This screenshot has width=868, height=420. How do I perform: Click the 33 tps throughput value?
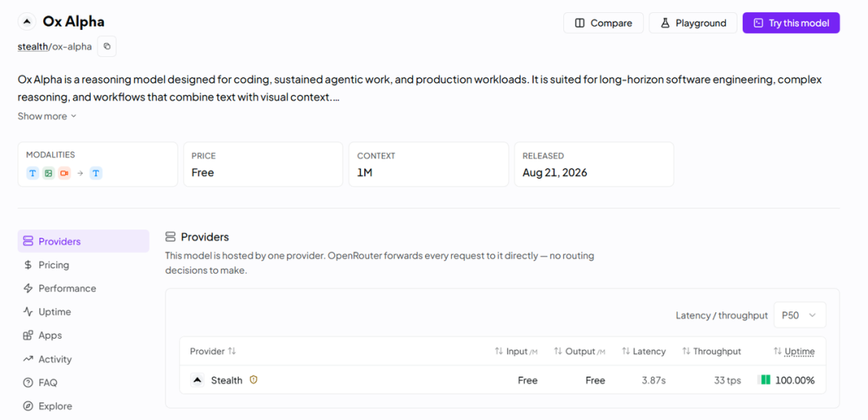click(x=727, y=380)
